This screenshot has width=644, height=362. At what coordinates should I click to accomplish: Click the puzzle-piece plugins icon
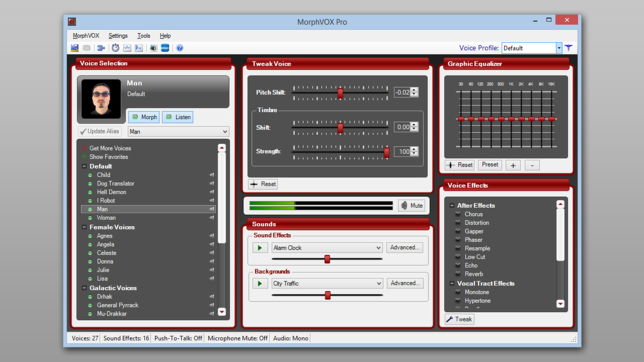[101, 48]
